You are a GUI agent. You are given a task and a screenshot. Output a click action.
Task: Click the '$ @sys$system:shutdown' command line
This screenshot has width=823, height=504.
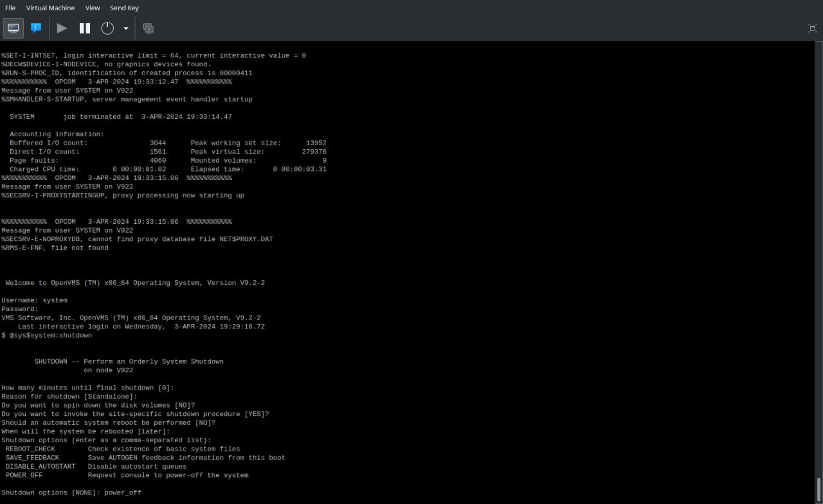[47, 336]
